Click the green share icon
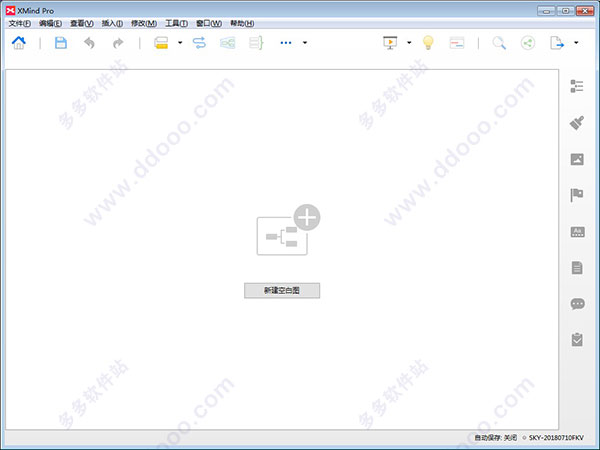 click(528, 43)
